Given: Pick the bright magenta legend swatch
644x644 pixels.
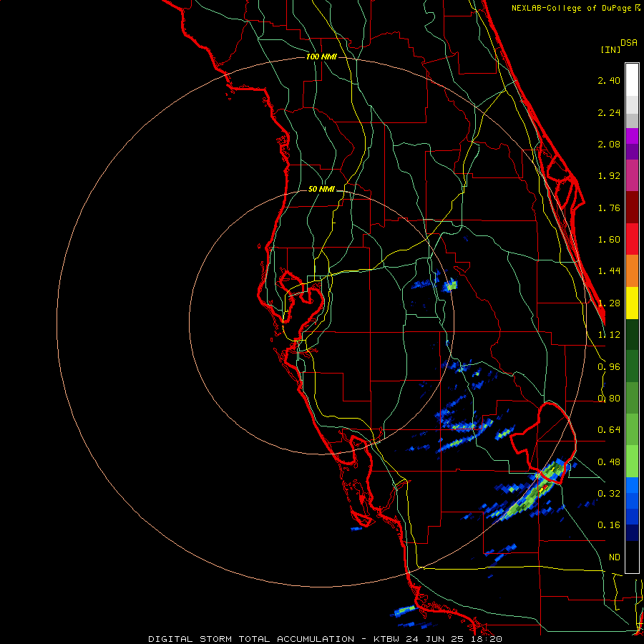Looking at the screenshot, I should [x=632, y=136].
